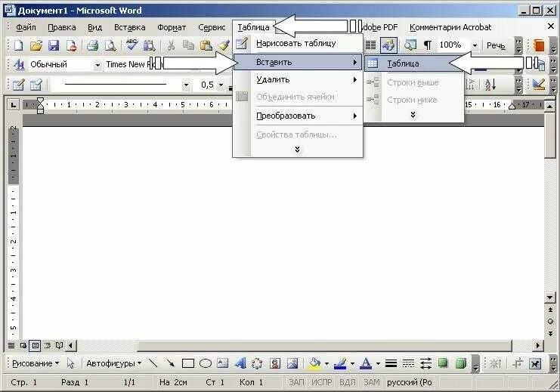Viewport: 560px width, 392px height.
Task: Toggle paragraph marks ¶ button
Action: tap(428, 45)
